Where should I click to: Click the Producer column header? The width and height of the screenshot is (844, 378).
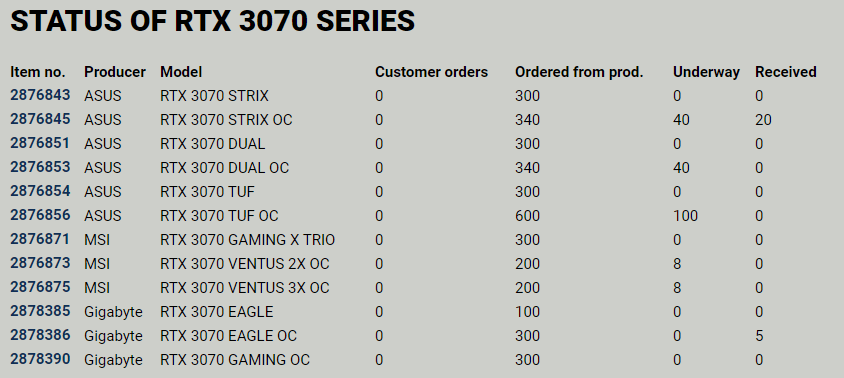(115, 72)
